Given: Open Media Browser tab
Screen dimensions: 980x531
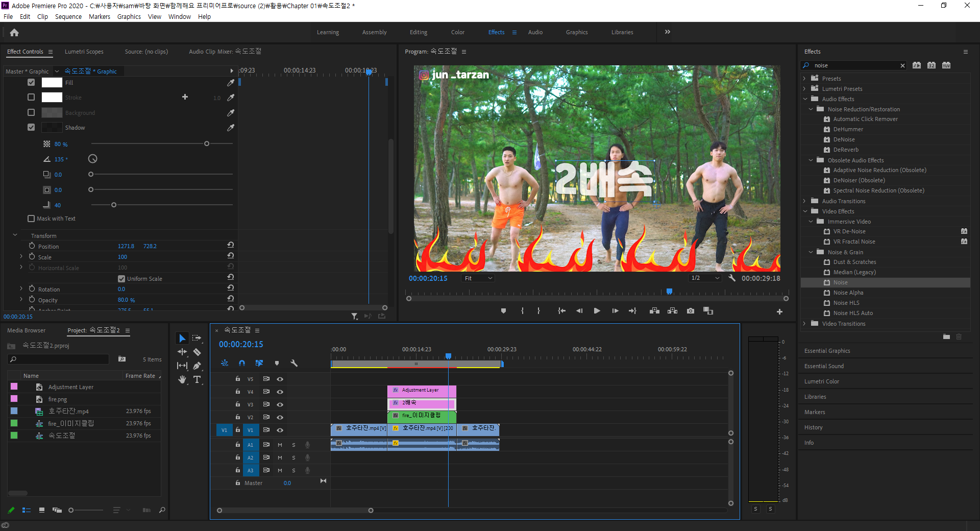Looking at the screenshot, I should tap(27, 330).
